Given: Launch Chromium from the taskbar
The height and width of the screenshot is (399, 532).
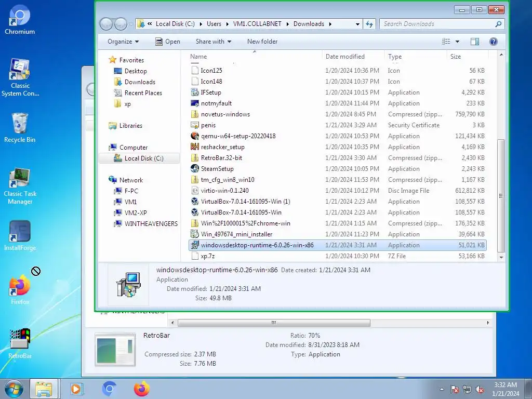Looking at the screenshot, I should point(109,389).
